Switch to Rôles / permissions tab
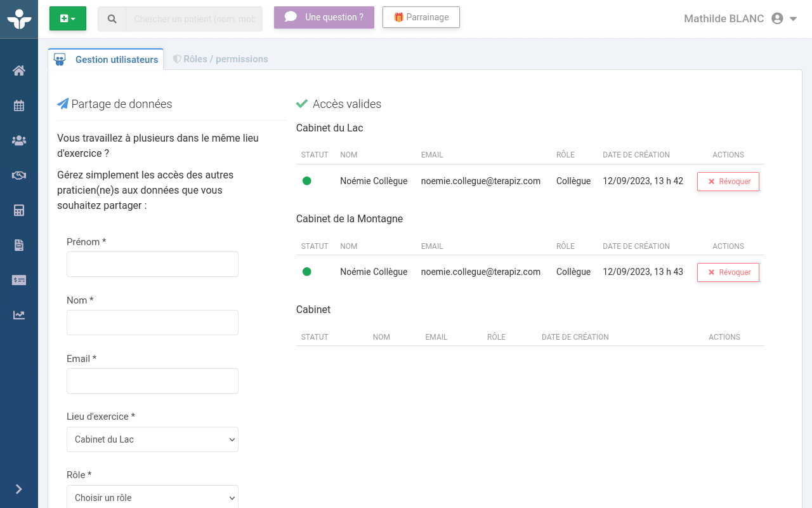Screen dimensions: 812x508 [221, 59]
